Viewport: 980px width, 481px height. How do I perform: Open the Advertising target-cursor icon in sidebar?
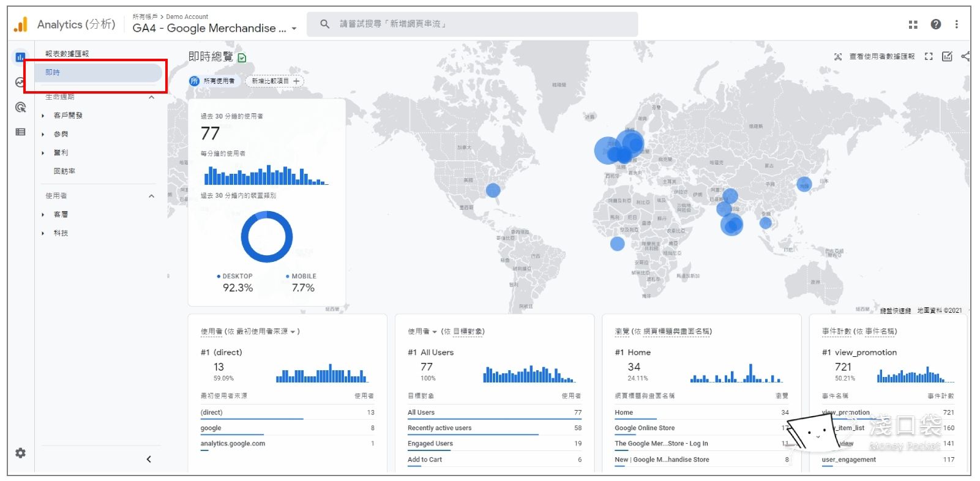tap(20, 107)
